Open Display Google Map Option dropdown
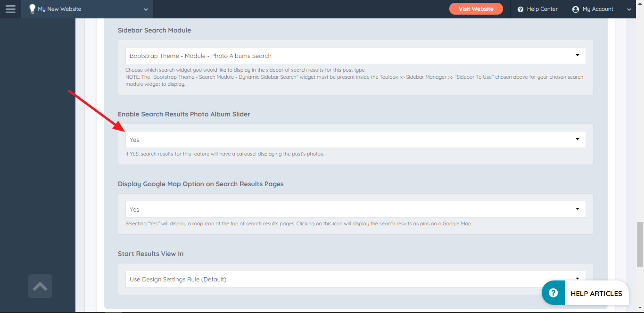644x313 pixels. coord(355,209)
